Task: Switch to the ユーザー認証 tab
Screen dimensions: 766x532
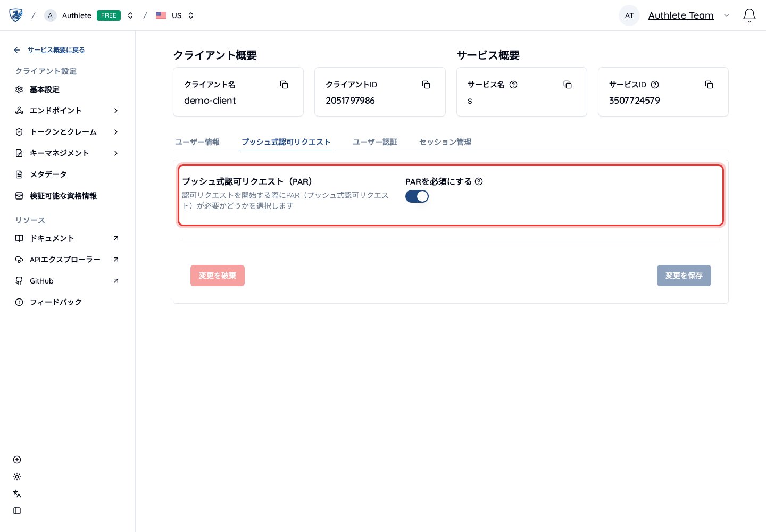Action: [x=375, y=142]
